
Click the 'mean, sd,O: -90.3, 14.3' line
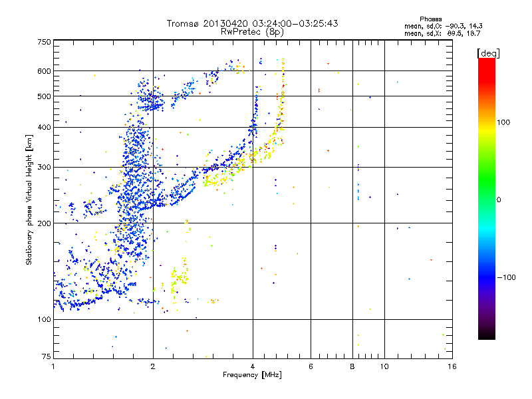point(443,26)
